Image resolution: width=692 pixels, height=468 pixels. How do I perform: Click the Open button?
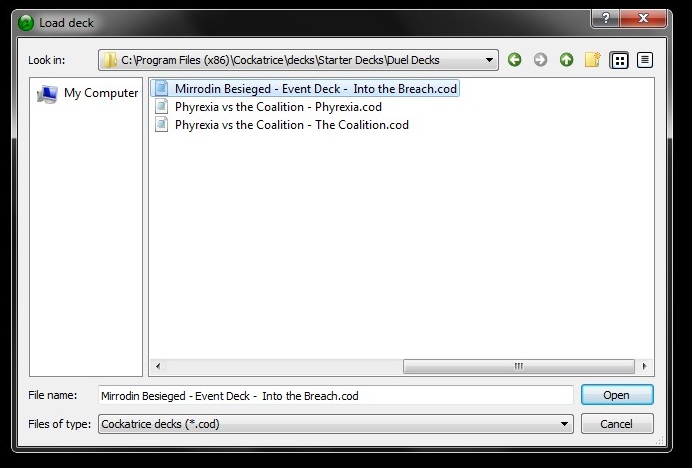(x=617, y=395)
